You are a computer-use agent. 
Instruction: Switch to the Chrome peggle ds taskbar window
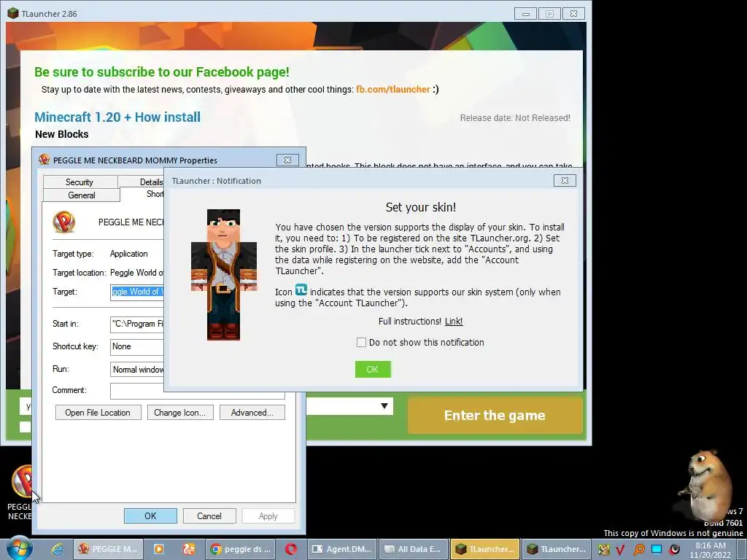(241, 549)
